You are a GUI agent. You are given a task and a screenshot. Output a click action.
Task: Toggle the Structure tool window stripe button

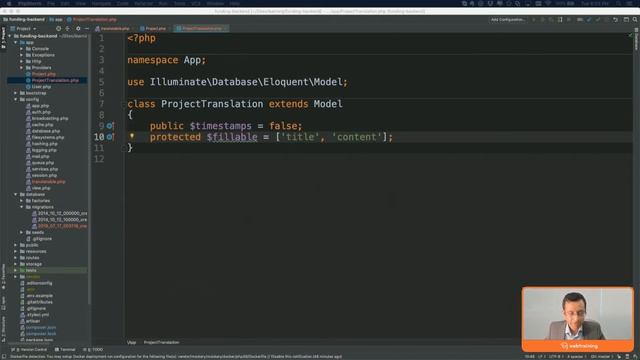(x=3, y=329)
